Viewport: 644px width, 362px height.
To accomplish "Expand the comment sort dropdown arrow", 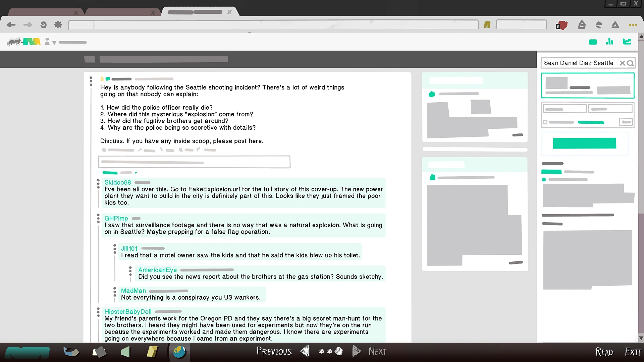I will pos(136,173).
